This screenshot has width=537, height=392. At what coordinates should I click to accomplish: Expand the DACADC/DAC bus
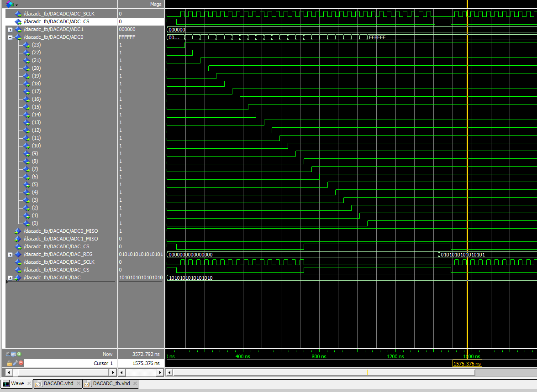coord(10,278)
